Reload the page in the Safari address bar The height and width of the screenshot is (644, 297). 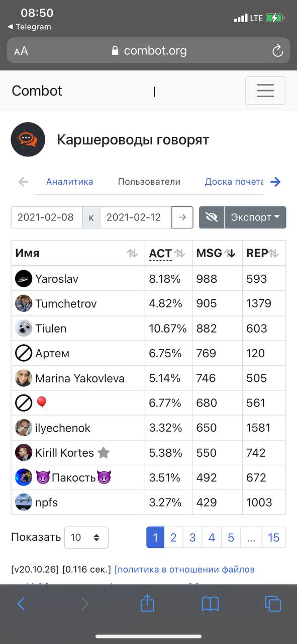click(x=277, y=51)
